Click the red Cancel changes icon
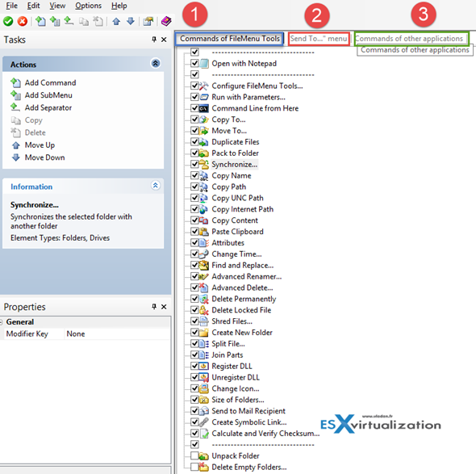The width and height of the screenshot is (476, 474). (22, 21)
